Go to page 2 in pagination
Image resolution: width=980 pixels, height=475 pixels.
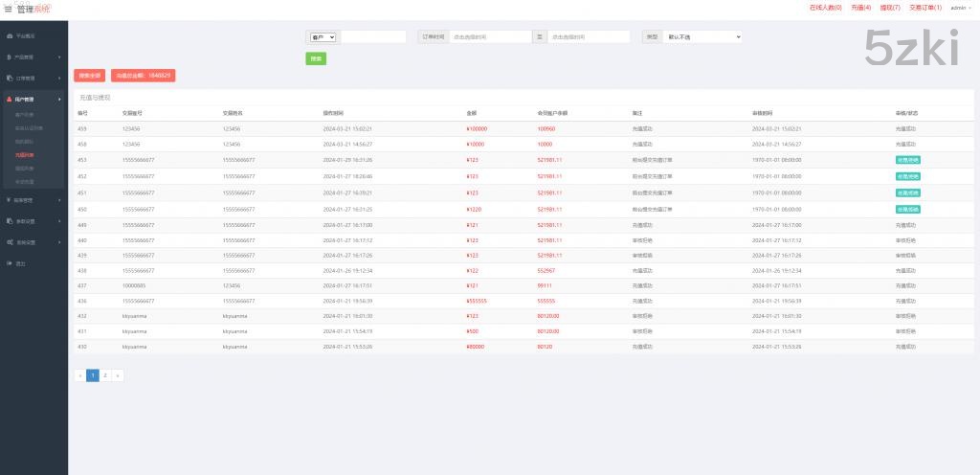coord(105,375)
